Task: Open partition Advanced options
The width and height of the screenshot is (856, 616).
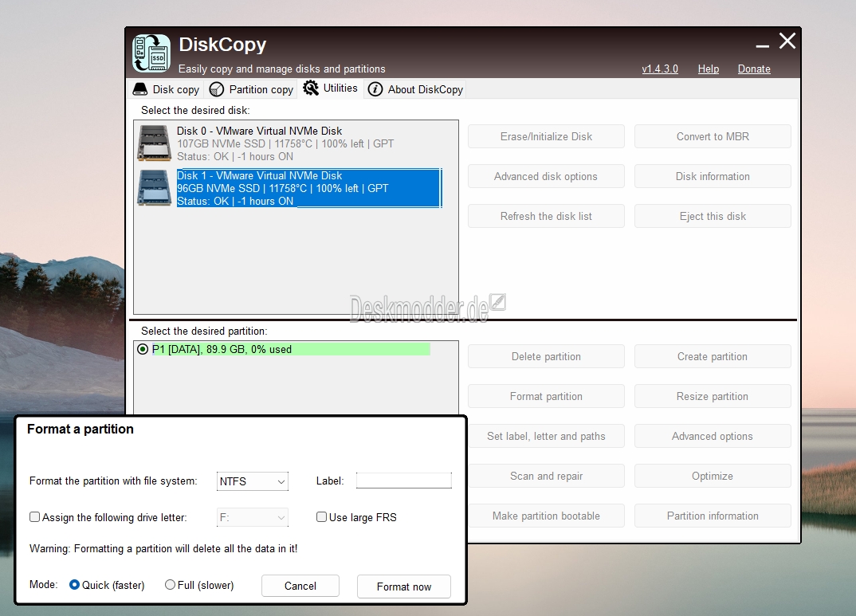Action: tap(713, 436)
